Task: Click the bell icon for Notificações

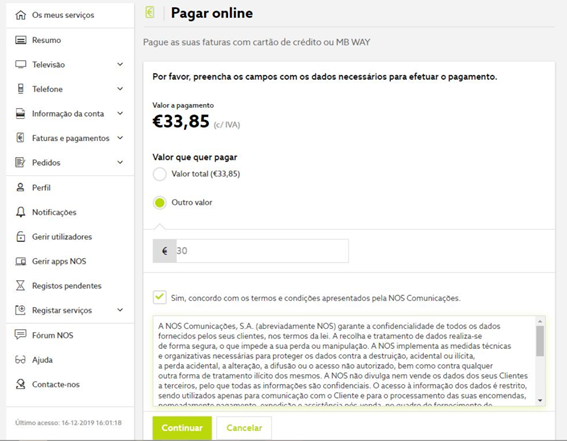Action: [21, 212]
